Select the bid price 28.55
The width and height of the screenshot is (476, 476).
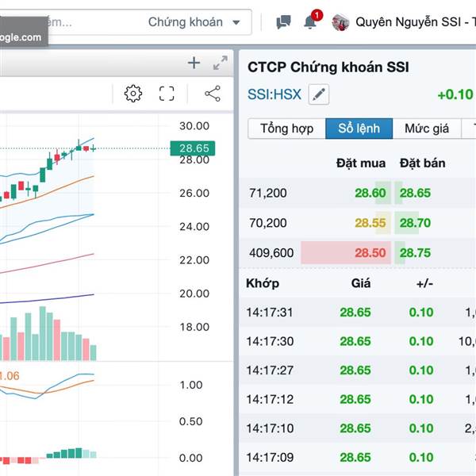[370, 223]
